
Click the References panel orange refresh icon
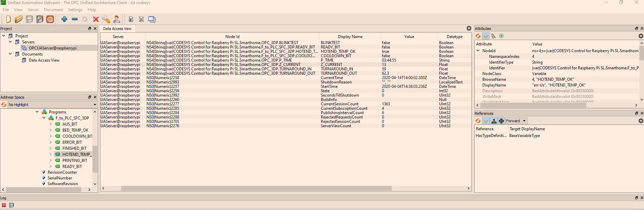point(478,121)
